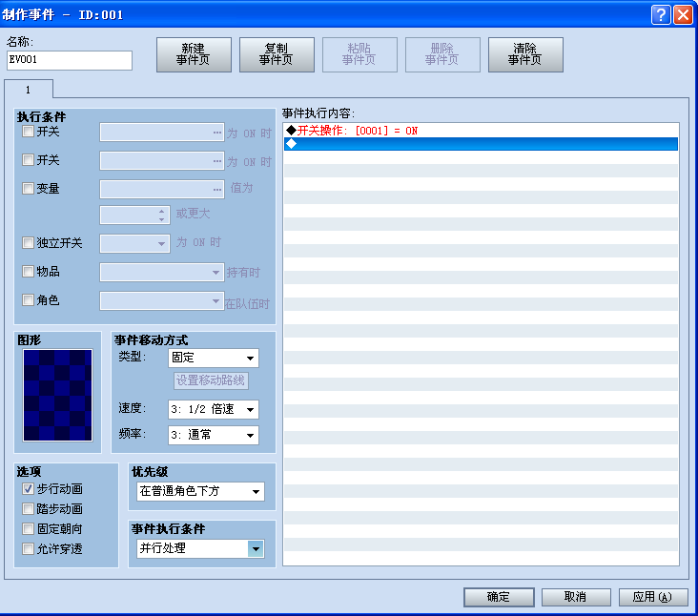Click 删除事件页 button
Screen dimensions: 698x616
pos(442,54)
